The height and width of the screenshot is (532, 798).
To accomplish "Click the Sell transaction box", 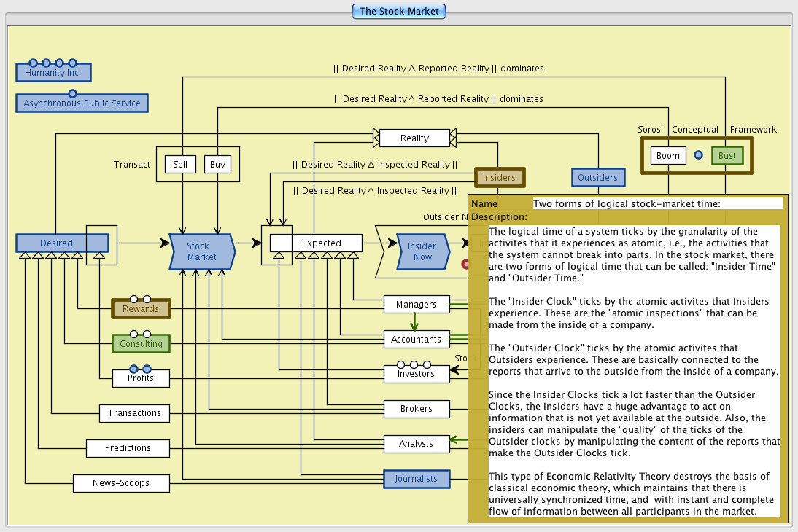I will [180, 165].
